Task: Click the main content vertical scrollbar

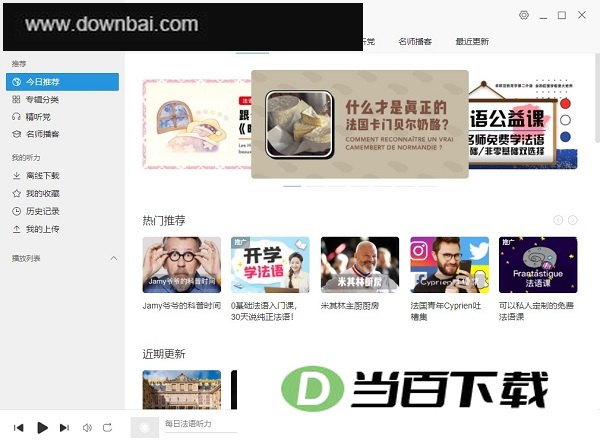Action: pos(597,98)
